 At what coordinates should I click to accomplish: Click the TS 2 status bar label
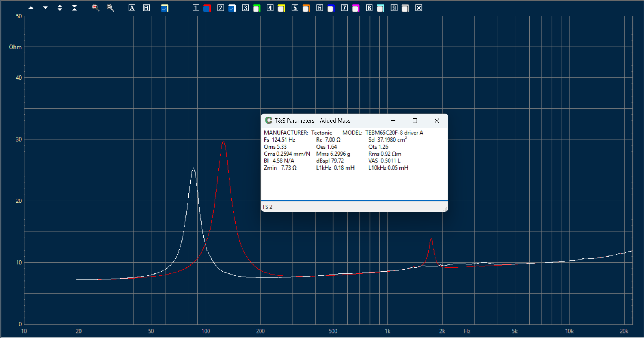point(267,207)
